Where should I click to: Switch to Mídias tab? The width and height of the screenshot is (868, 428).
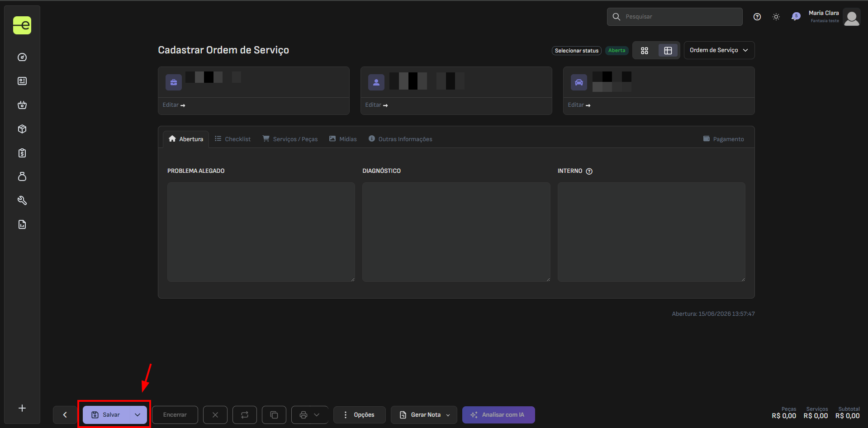343,139
